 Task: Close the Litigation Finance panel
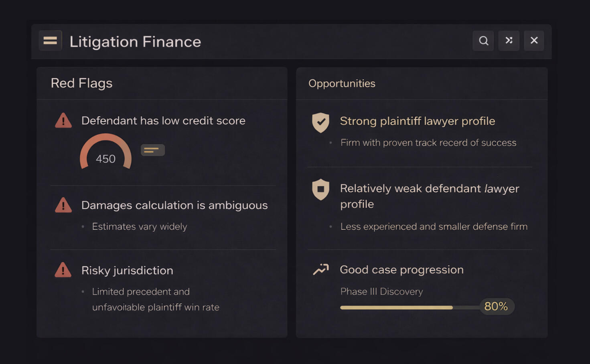534,40
